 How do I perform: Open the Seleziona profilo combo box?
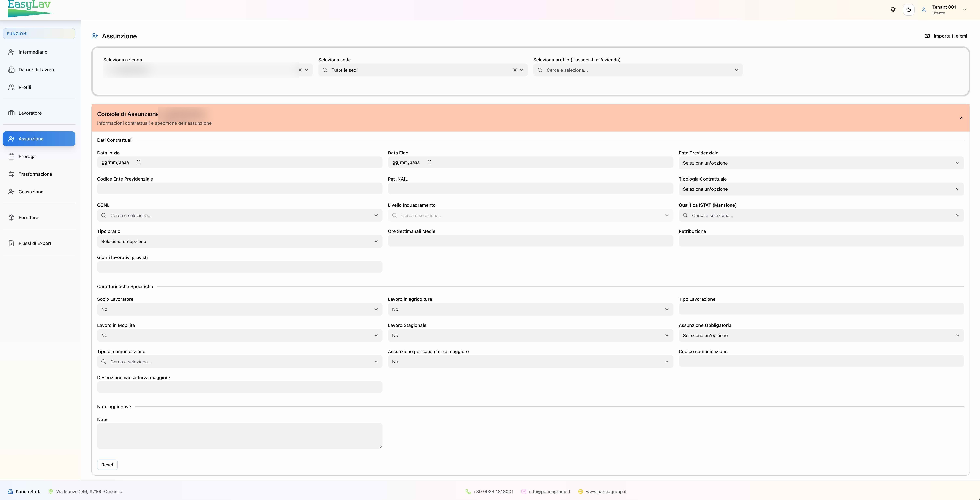click(x=638, y=70)
